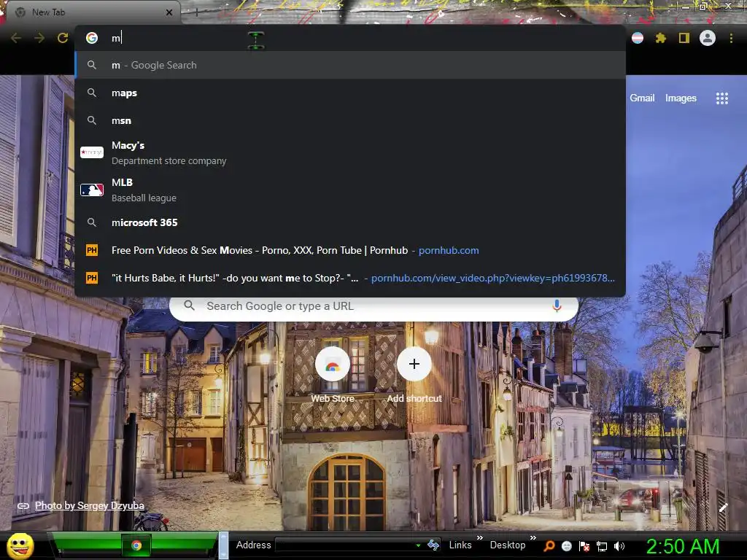Open the flag with red X tray icon
Screen dimensions: 747x560
coord(584,546)
